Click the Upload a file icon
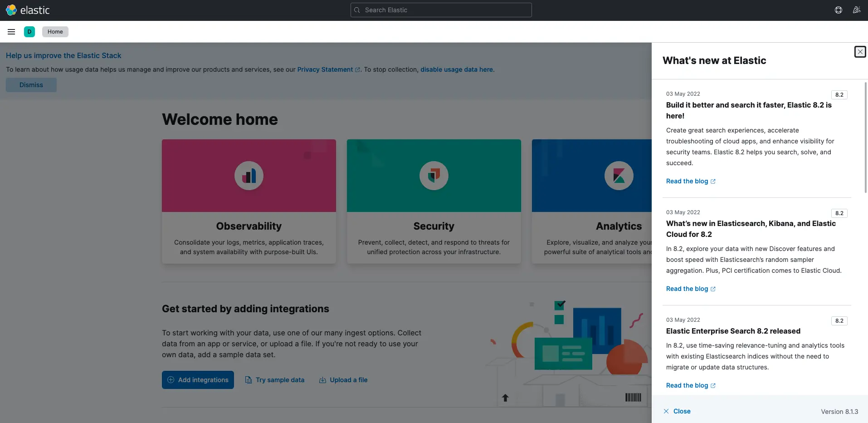This screenshot has width=868, height=423. 322,380
